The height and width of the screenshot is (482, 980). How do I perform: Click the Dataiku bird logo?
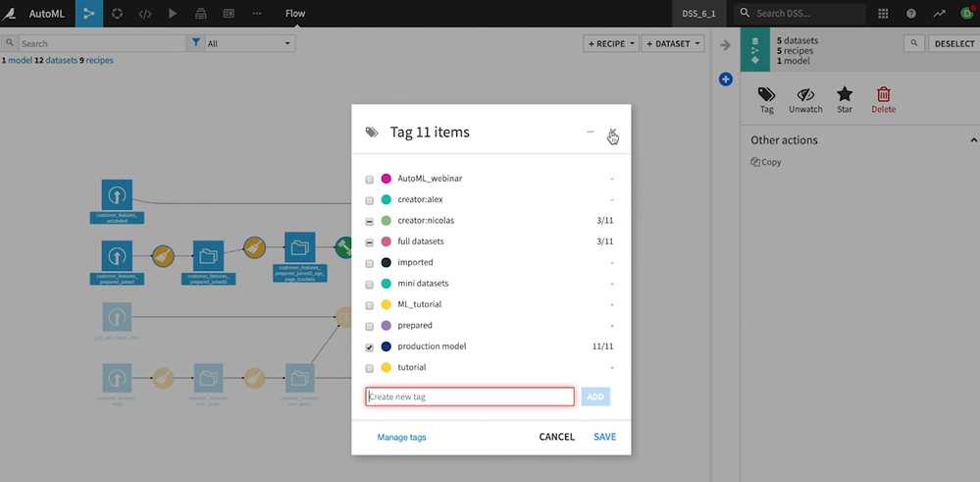coord(10,13)
